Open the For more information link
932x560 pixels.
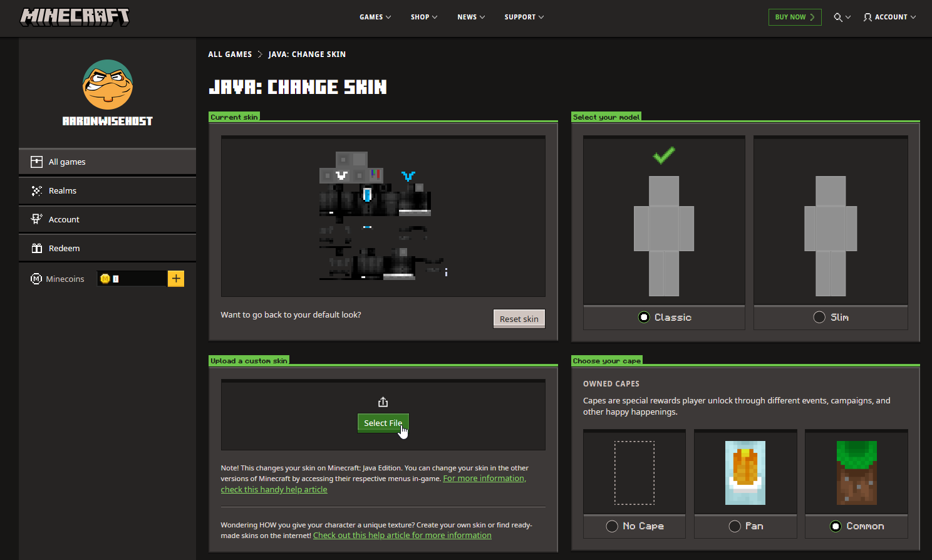point(485,479)
